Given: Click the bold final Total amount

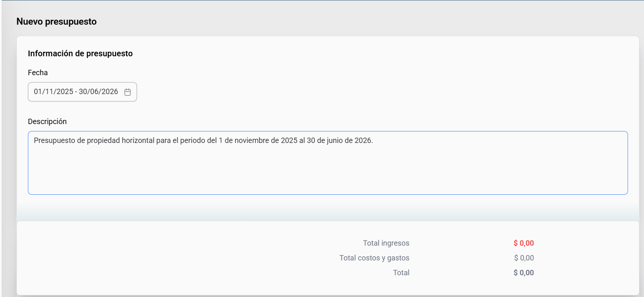Looking at the screenshot, I should point(523,273).
